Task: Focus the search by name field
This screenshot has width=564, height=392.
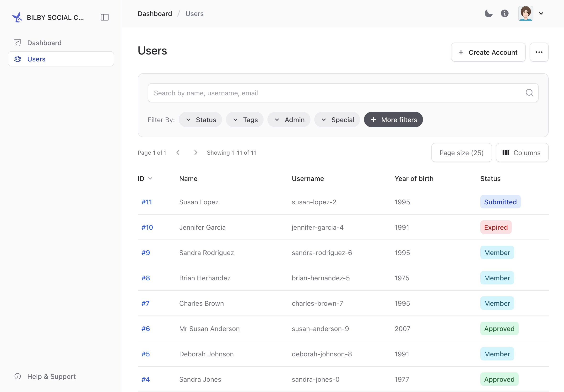Action: click(343, 93)
